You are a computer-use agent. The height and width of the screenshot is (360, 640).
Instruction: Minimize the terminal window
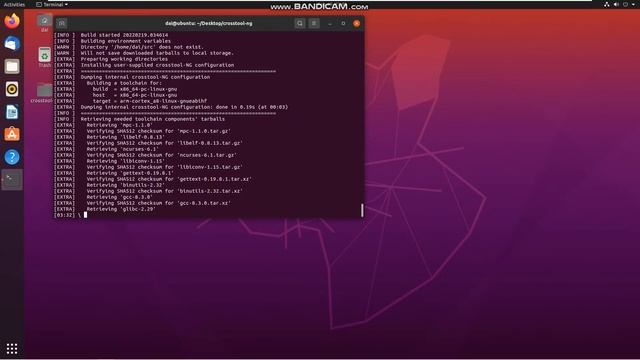tap(330, 23)
